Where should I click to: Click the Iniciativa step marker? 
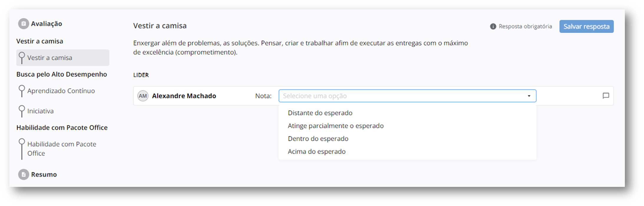tap(22, 109)
